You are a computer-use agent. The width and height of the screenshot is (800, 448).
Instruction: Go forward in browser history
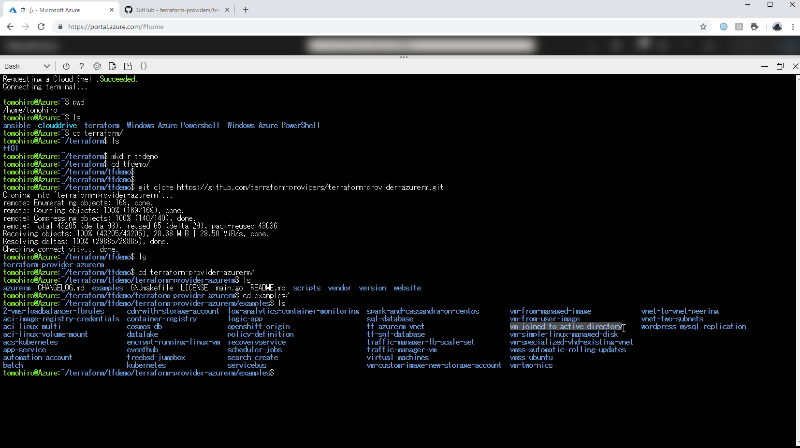coord(26,27)
